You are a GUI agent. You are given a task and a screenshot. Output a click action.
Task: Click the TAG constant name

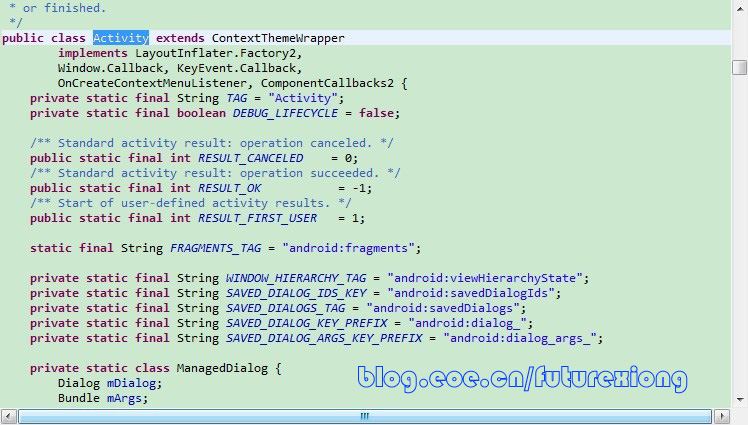tap(237, 98)
